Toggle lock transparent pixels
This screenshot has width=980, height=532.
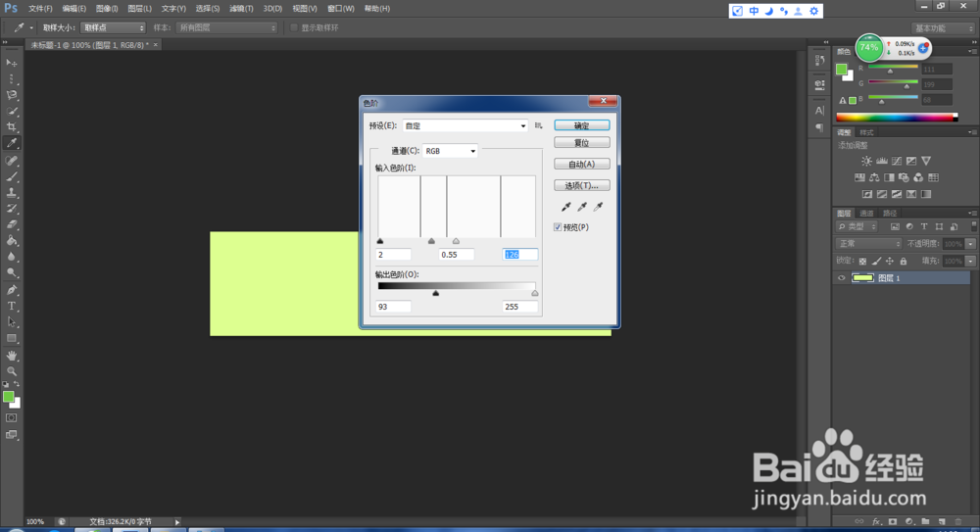862,262
